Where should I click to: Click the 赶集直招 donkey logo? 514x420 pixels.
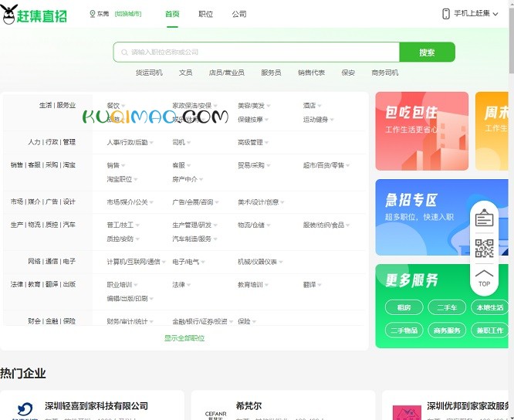pyautogui.click(x=34, y=15)
